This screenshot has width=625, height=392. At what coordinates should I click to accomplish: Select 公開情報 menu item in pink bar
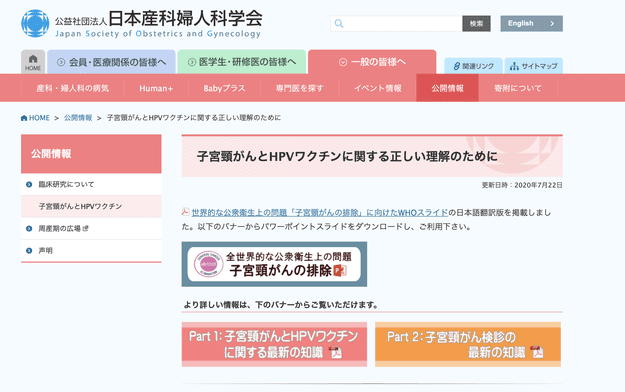447,88
